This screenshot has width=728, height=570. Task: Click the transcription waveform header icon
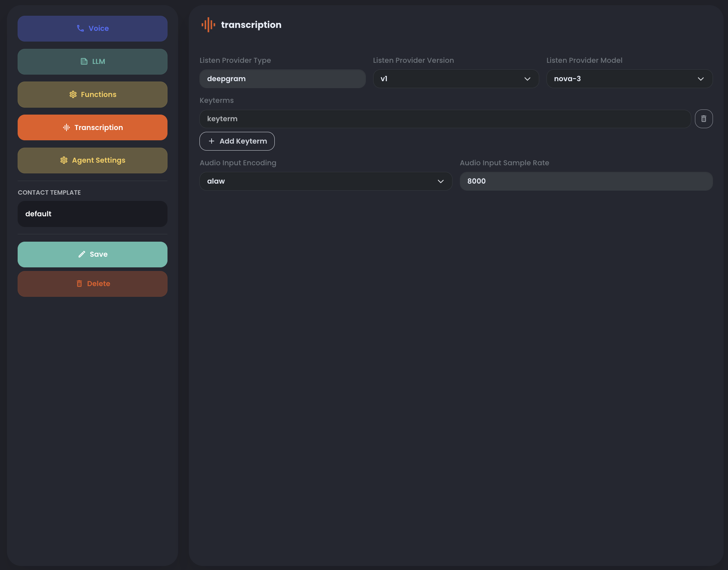(208, 25)
